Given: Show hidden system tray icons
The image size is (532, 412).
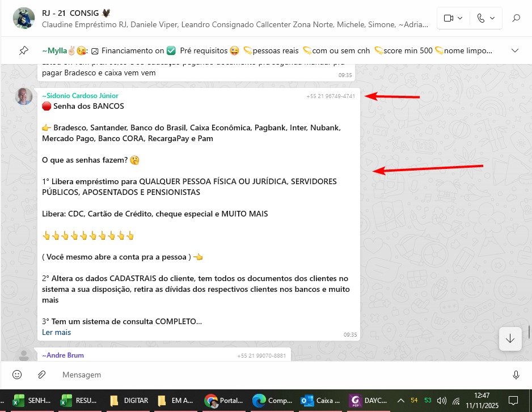Looking at the screenshot, I should pyautogui.click(x=401, y=400).
